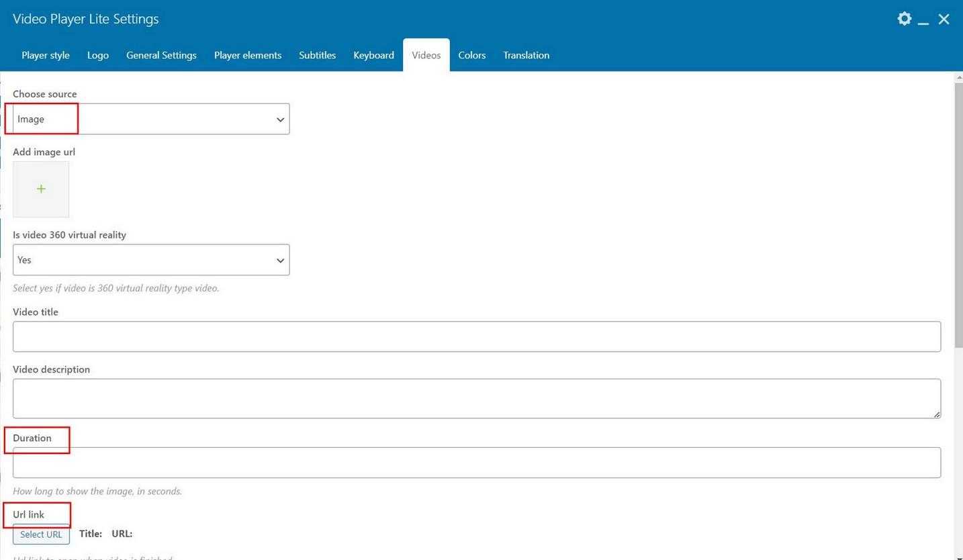This screenshot has width=963, height=560.
Task: Click the green plus add image icon
Action: point(41,189)
